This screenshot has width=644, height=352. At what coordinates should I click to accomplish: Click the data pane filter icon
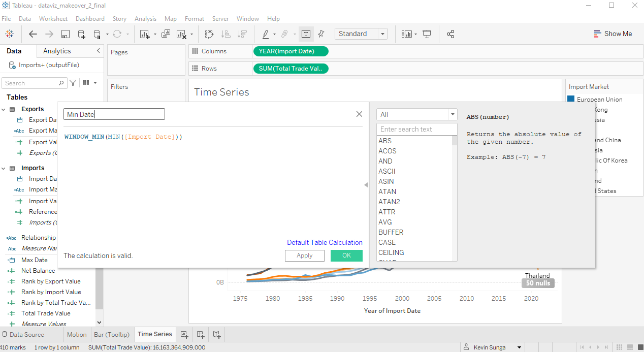click(x=73, y=83)
